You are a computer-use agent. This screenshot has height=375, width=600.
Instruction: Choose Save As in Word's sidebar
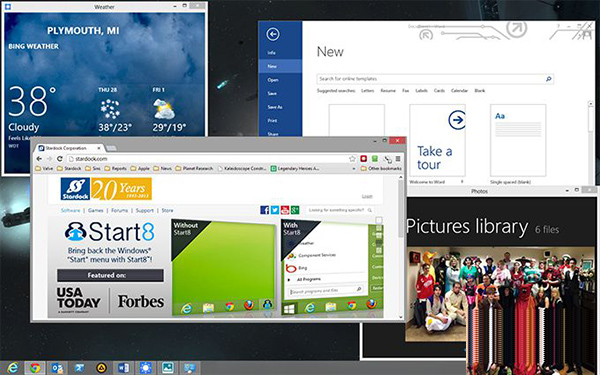click(275, 107)
